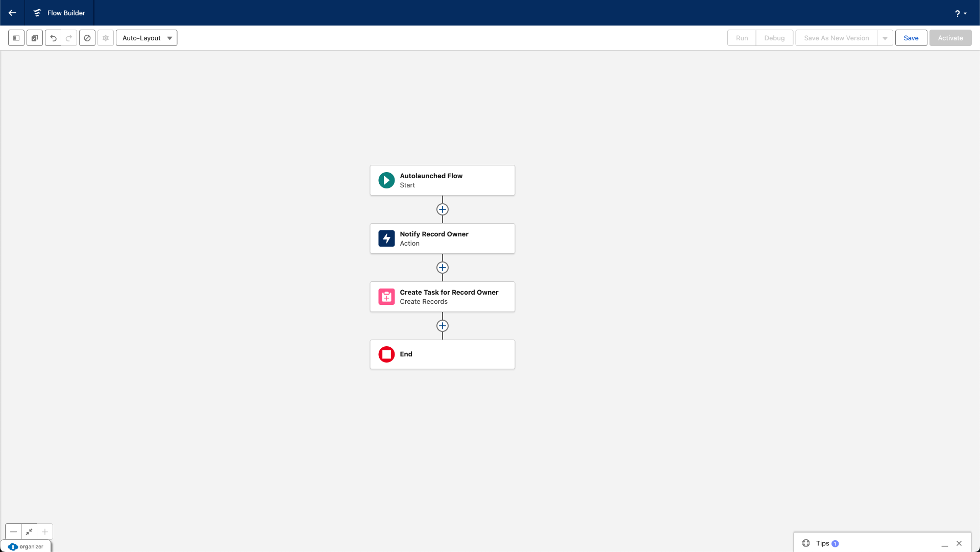Viewport: 980px width, 552px height.
Task: Zoom out the canvas
Action: point(14,532)
